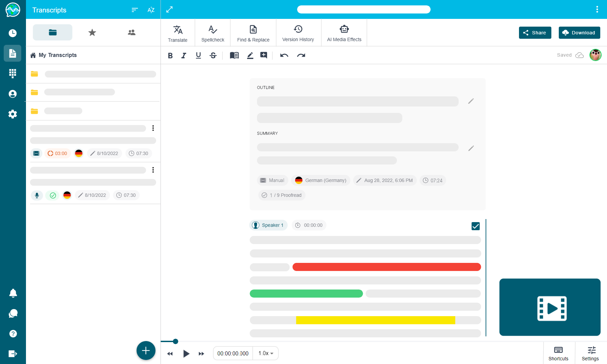Open the Translate tool
Viewport: 607px width, 364px height.
pyautogui.click(x=178, y=33)
